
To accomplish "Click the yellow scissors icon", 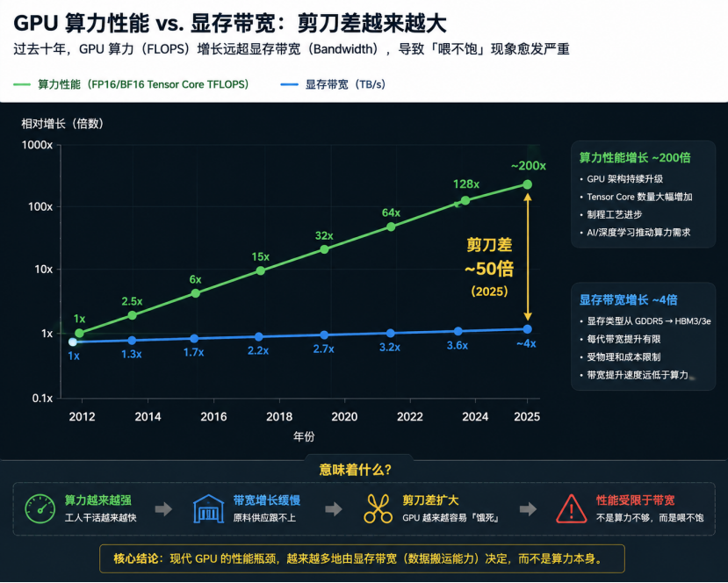I will 378,508.
